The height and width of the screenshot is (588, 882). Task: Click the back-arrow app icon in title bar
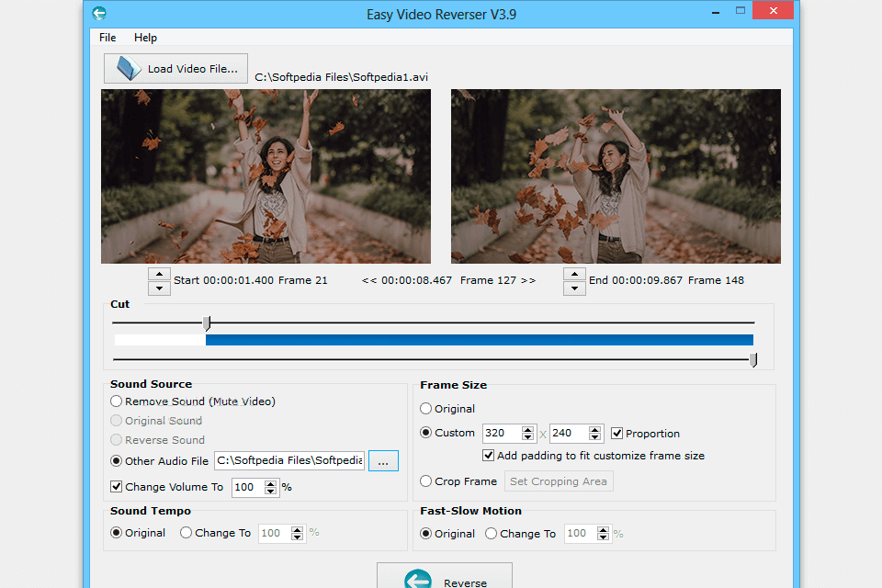pyautogui.click(x=99, y=13)
